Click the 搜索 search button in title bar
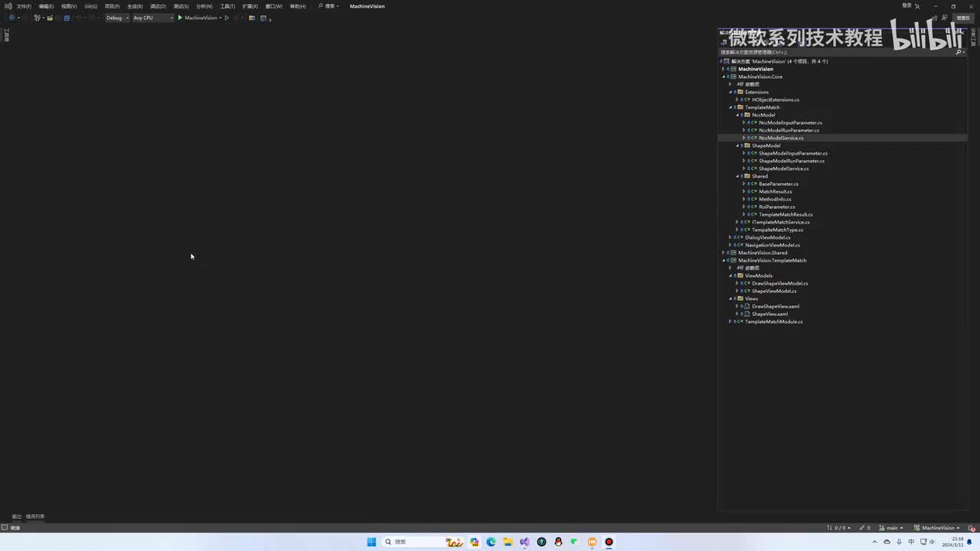The image size is (980, 551). tap(328, 6)
